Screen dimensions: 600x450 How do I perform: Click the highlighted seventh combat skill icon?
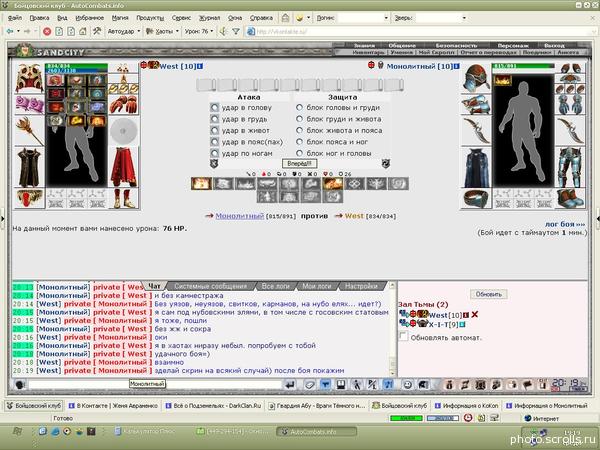333,184
